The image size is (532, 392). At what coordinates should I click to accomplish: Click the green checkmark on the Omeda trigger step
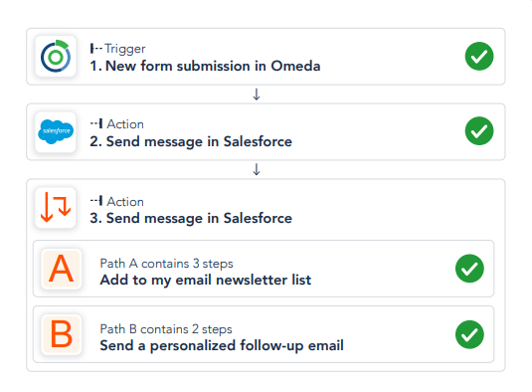click(x=479, y=57)
